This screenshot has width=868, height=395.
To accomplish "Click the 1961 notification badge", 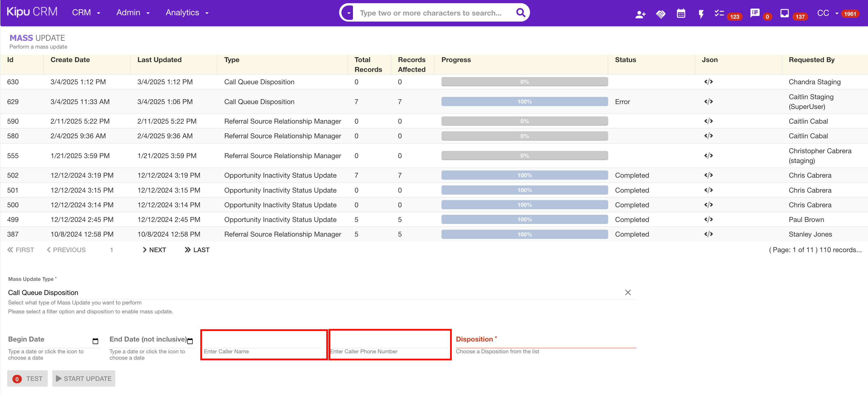I will 850,14.
